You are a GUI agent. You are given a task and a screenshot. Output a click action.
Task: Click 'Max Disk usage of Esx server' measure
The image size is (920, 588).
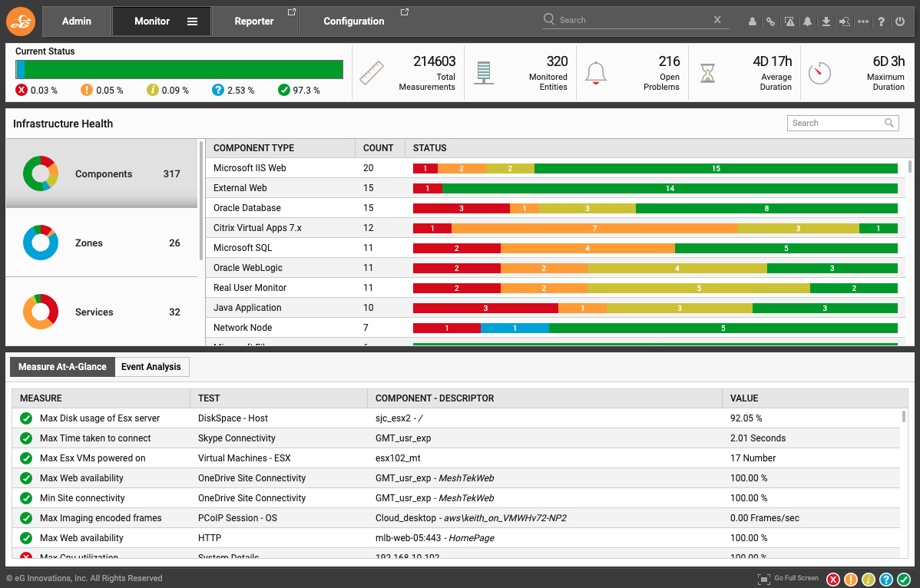point(100,418)
